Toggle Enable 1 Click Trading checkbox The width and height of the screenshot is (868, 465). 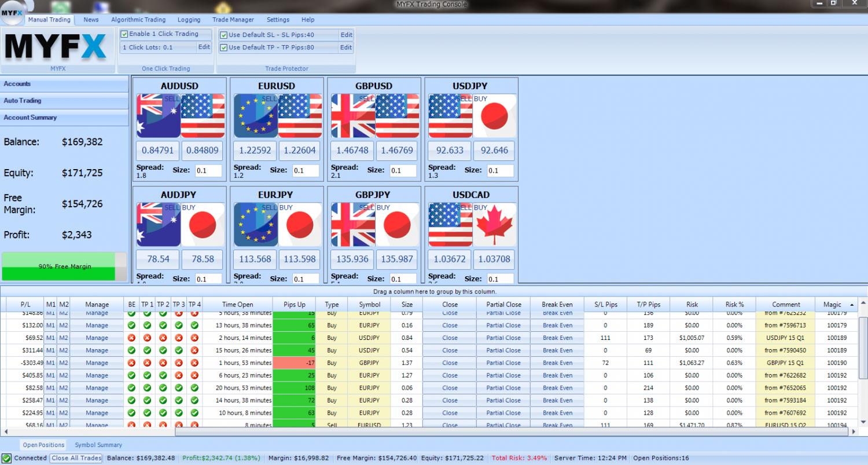(x=124, y=34)
